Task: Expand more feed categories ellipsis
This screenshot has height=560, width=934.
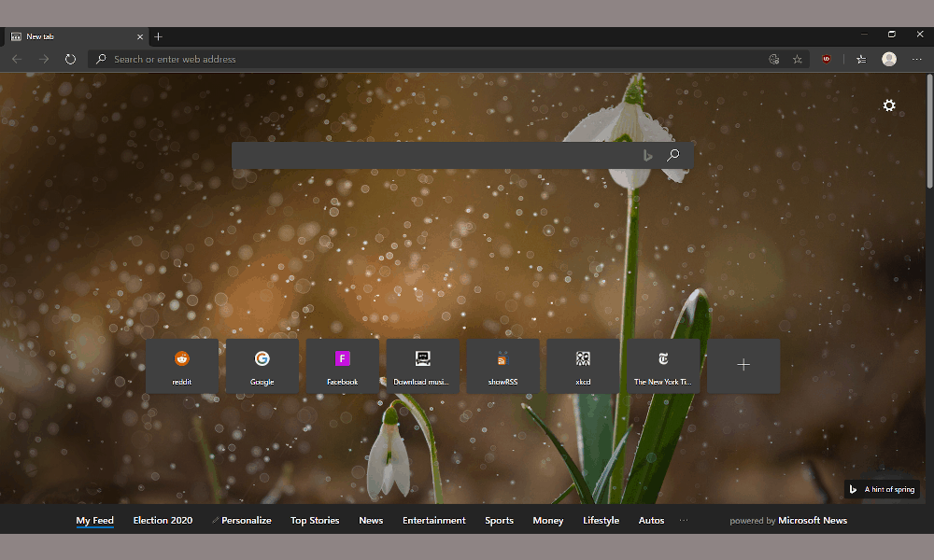Action: point(684,520)
